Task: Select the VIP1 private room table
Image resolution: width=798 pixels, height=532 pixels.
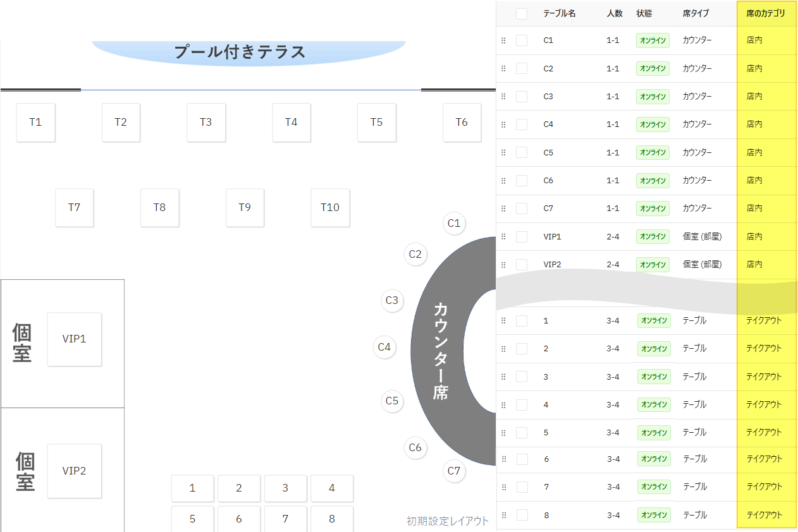Action: (x=75, y=339)
